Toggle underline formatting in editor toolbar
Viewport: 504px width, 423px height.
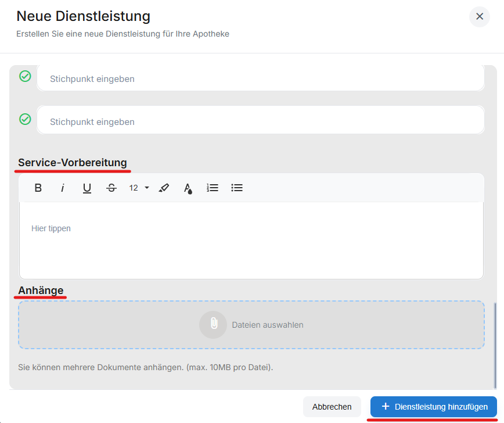coord(87,188)
